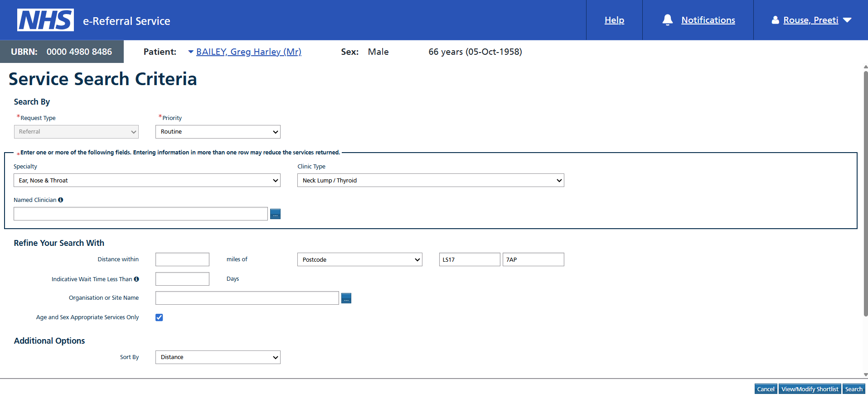868x398 pixels.
Task: Open the Named Clinician lookup button
Action: 275,214
